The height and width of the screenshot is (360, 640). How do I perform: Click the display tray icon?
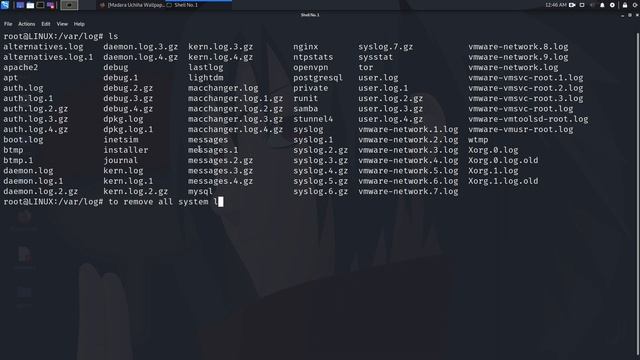(582, 5)
